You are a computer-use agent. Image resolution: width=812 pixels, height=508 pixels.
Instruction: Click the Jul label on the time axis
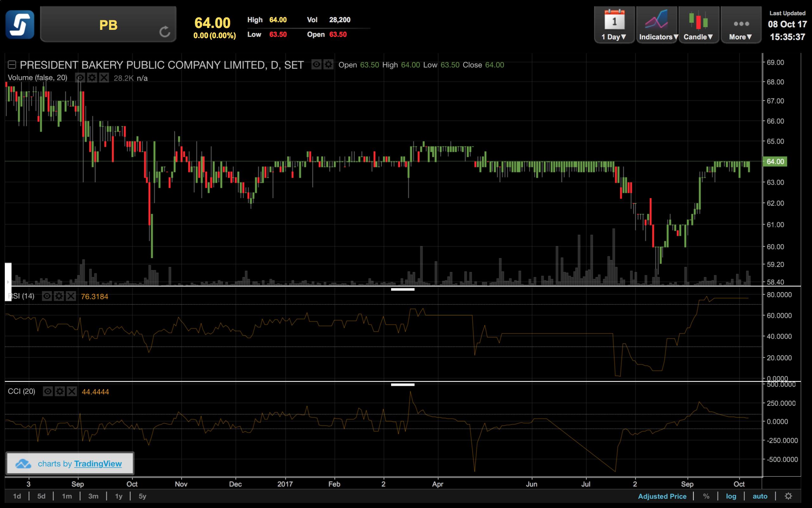[x=586, y=484]
